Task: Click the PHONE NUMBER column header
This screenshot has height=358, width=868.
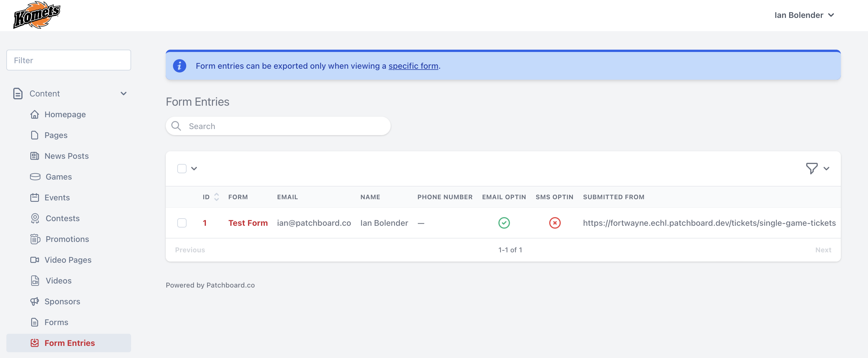Action: [445, 197]
